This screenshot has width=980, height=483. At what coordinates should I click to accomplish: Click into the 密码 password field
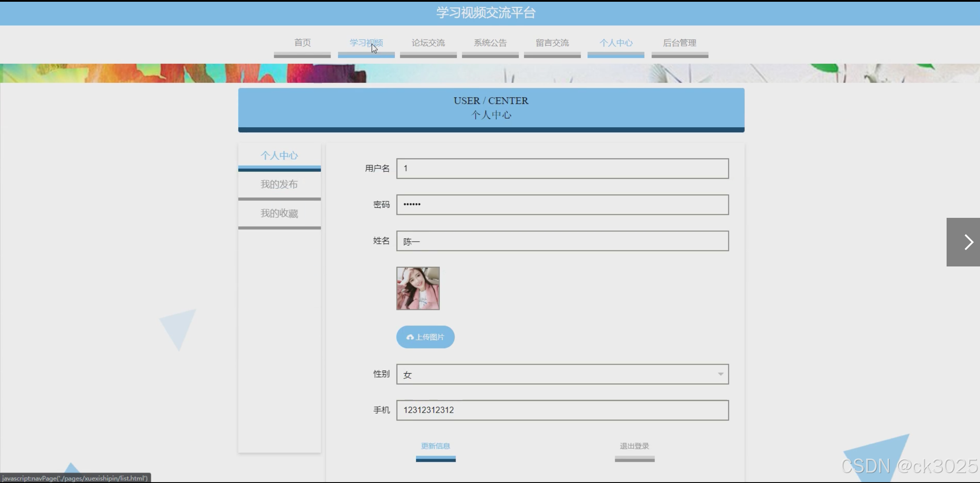[x=562, y=204]
